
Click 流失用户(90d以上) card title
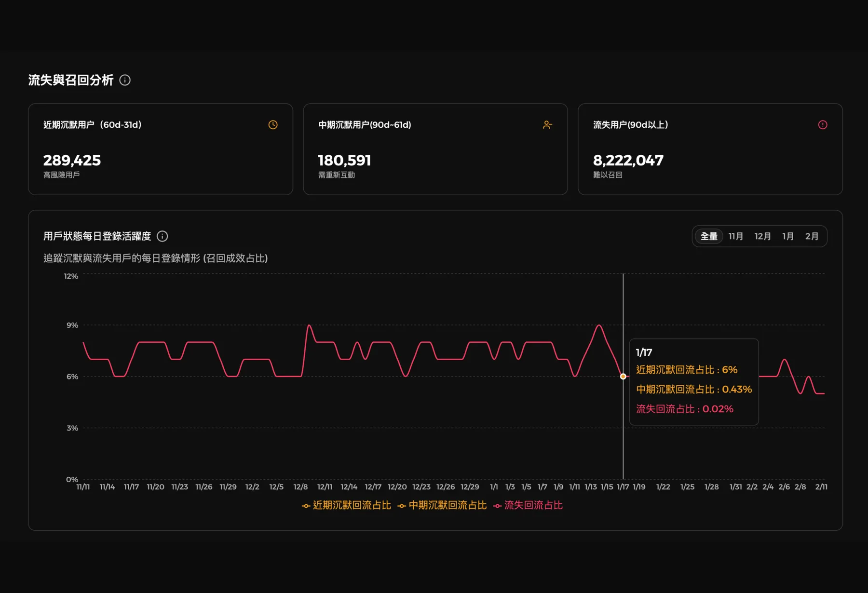click(631, 125)
